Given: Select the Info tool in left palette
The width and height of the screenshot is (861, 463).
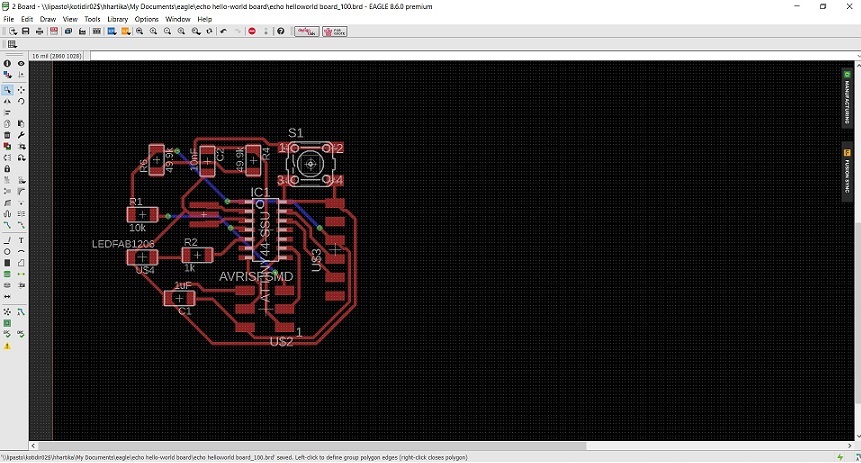Looking at the screenshot, I should click(x=7, y=64).
